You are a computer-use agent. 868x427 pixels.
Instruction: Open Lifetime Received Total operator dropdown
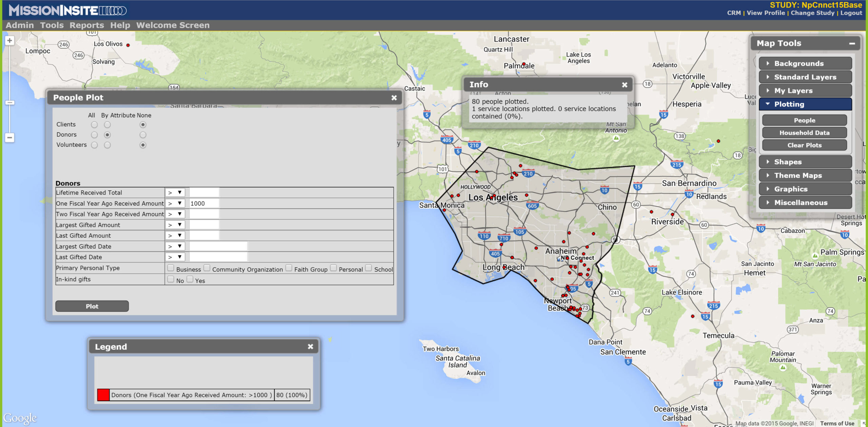pos(175,193)
